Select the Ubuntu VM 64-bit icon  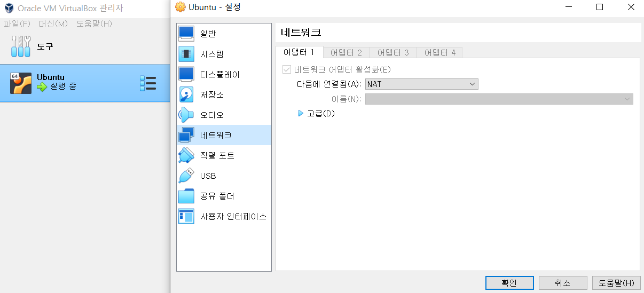(20, 83)
